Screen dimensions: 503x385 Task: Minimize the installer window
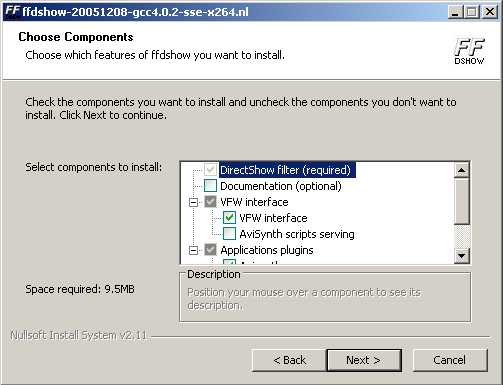point(455,12)
